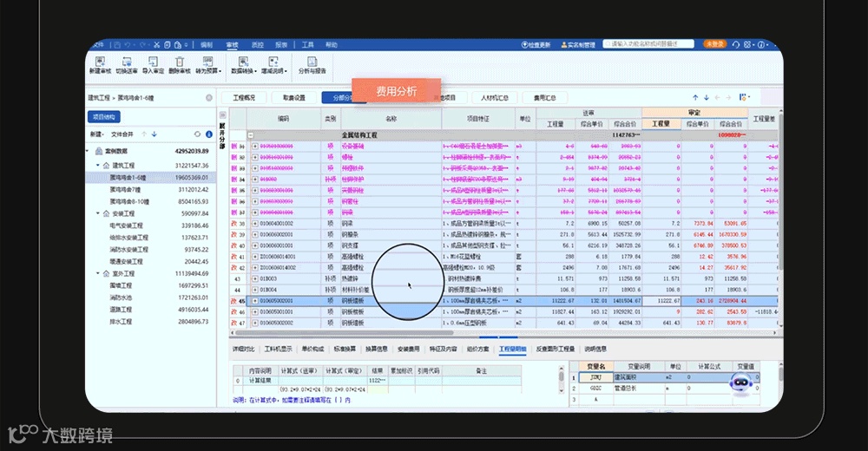This screenshot has width=868, height=451.
Task: Switch to the 安装费用 bottom tab
Action: 409,350
